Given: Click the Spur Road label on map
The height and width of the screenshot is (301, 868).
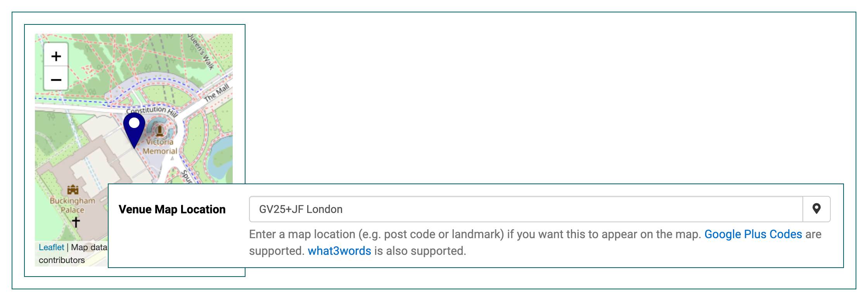Looking at the screenshot, I should click(187, 176).
